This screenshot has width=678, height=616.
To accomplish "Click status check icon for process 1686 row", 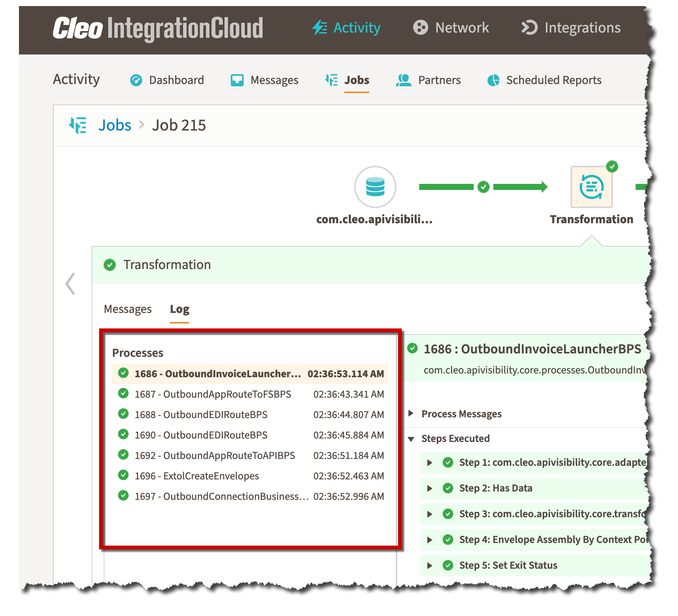I will [x=123, y=373].
